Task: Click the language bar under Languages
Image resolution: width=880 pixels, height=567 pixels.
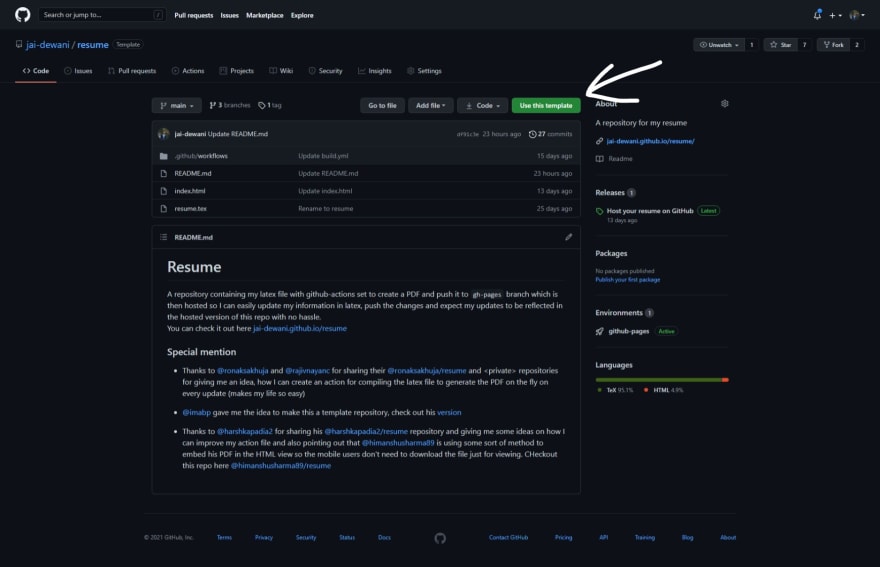Action: pos(662,380)
